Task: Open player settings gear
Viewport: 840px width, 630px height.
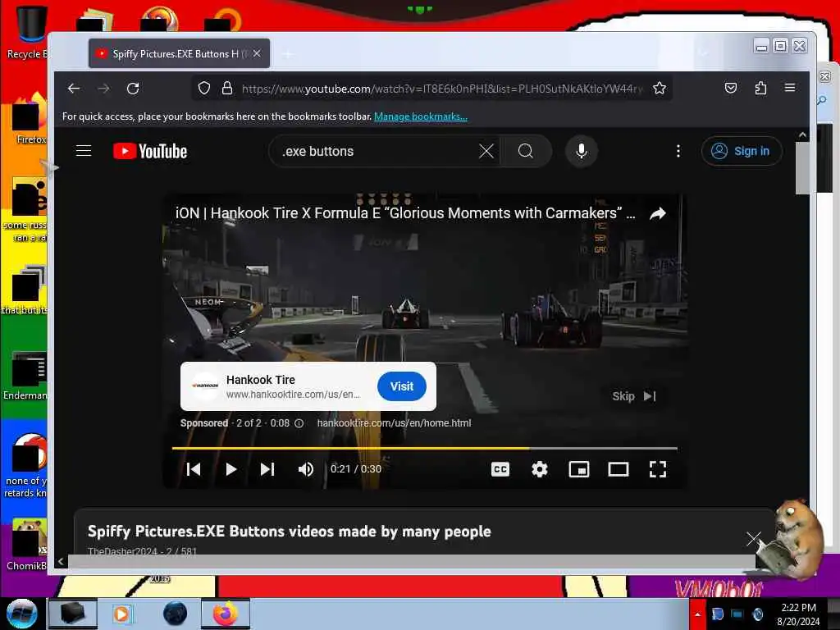Action: (x=540, y=469)
